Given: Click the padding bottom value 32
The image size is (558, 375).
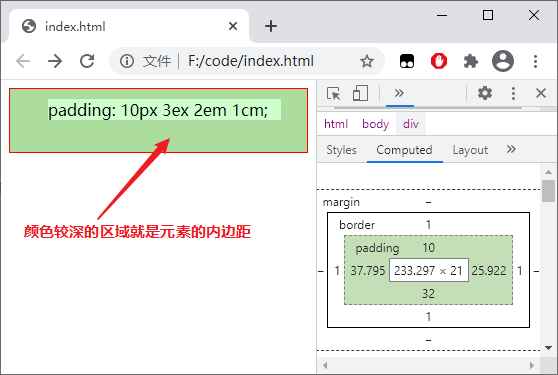Looking at the screenshot, I should coord(428,294).
